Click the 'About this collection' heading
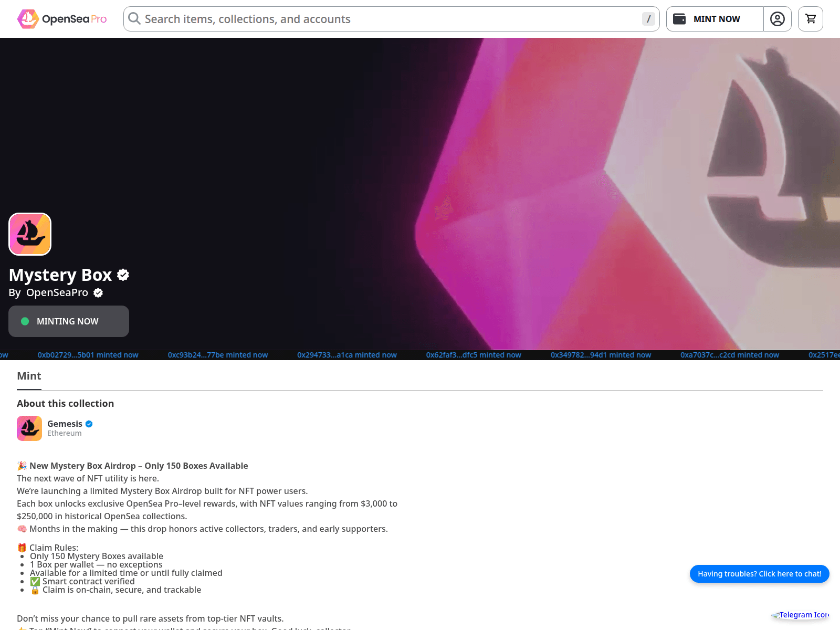Image resolution: width=840 pixels, height=630 pixels. coord(65,403)
